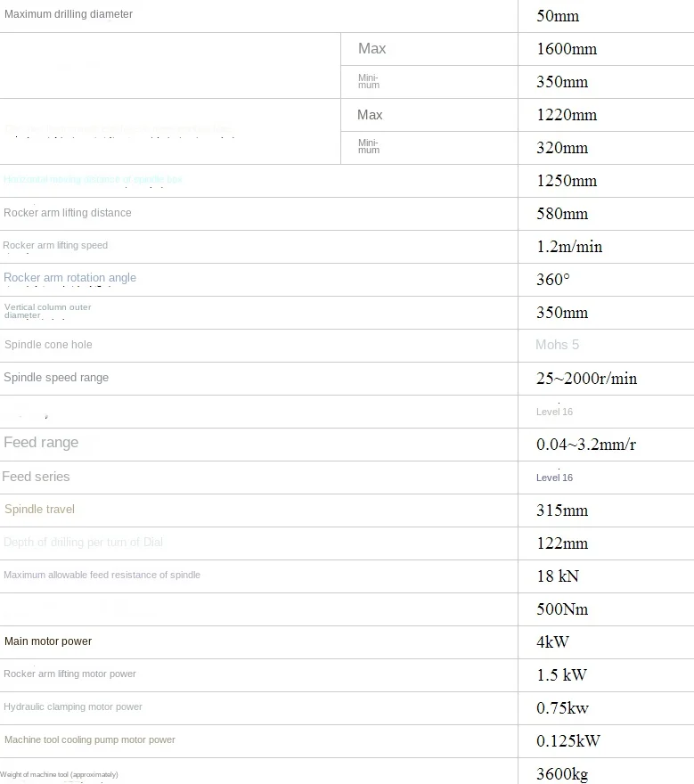Select the 0.04~3.2mm/r feed value

pos(585,445)
